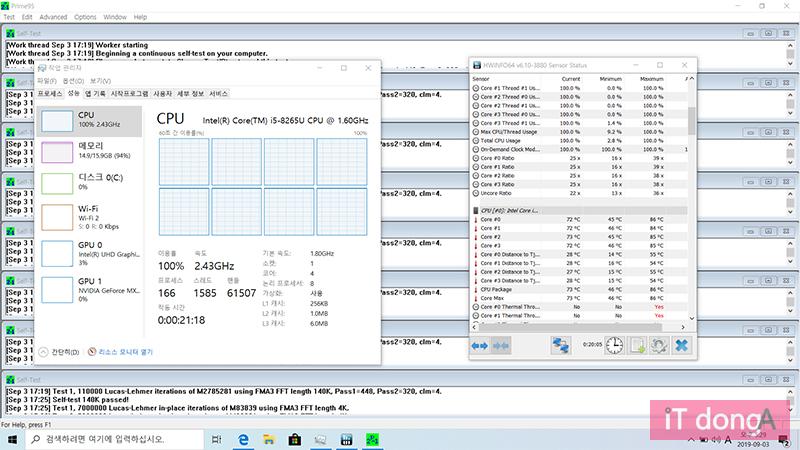Click CPU [#0] Intel Core chip icon

point(476,210)
